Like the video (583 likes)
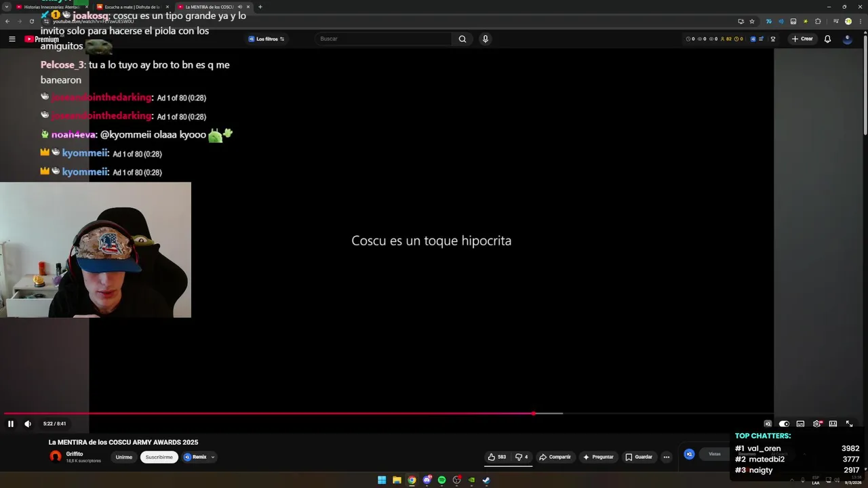This screenshot has height=488, width=868. click(497, 457)
